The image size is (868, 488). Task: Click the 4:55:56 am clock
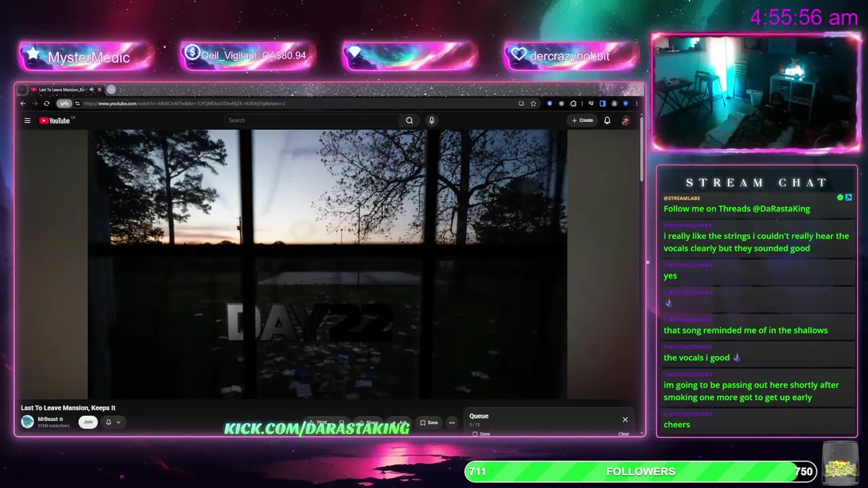[x=804, y=18]
